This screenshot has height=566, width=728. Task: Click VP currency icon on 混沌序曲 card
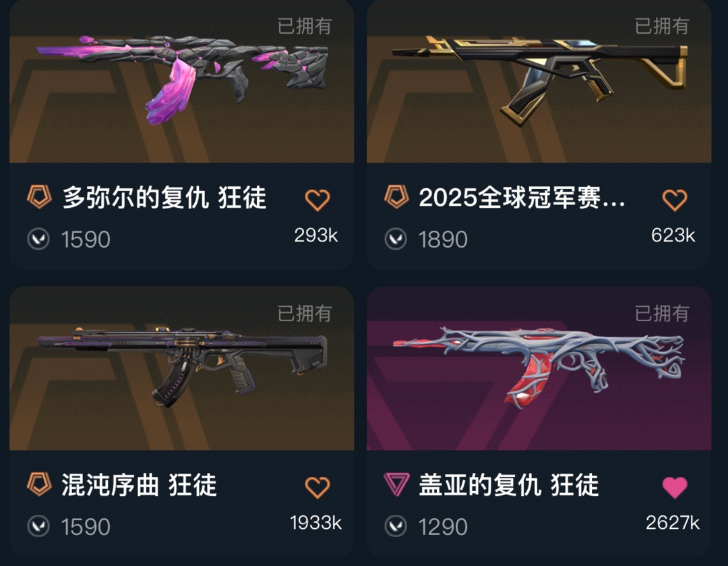38,526
